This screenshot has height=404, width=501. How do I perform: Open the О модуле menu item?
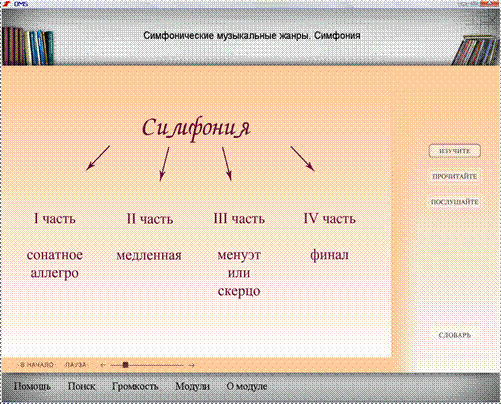[247, 386]
